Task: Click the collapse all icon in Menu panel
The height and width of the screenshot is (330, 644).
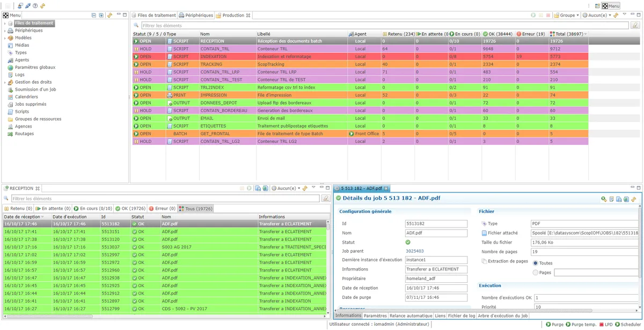Action: pyautogui.click(x=94, y=15)
